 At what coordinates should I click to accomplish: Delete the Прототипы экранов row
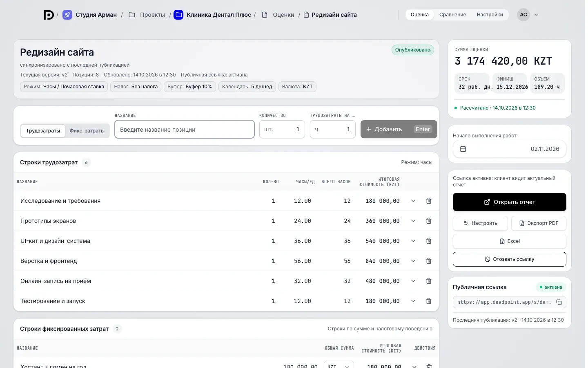click(429, 221)
